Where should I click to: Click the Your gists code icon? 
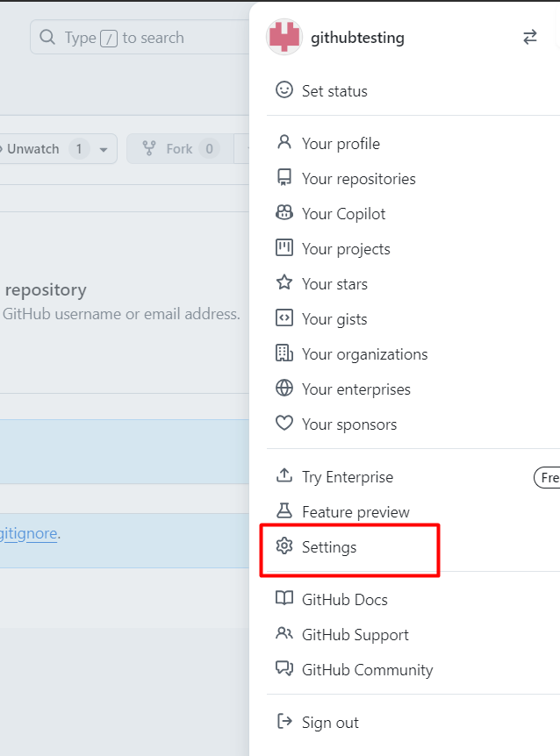(284, 318)
